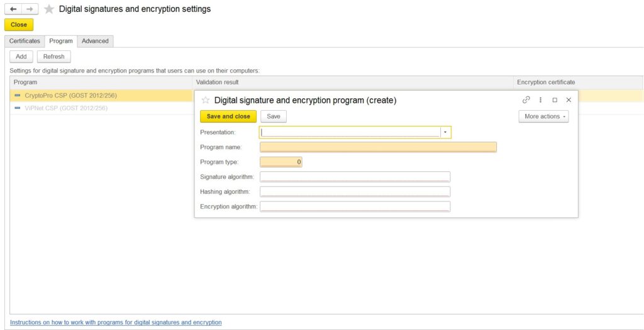
Task: Click the Signature algorithm field
Action: pos(355,177)
